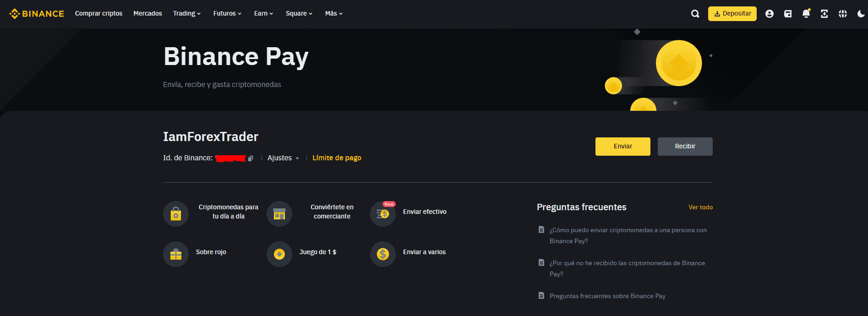
Task: Click Ver todo in FAQ section
Action: pyautogui.click(x=701, y=207)
